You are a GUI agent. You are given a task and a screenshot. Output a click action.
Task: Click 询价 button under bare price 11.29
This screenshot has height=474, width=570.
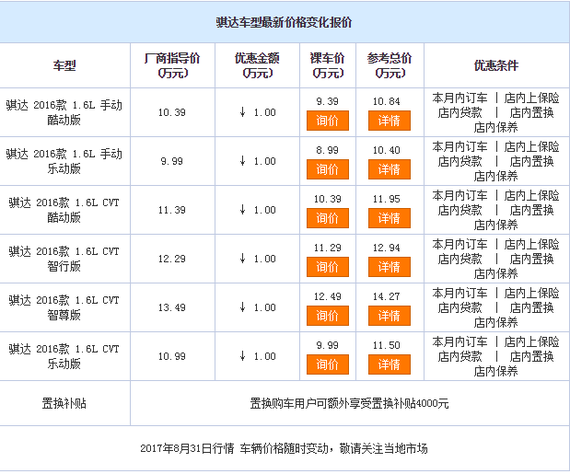(328, 266)
